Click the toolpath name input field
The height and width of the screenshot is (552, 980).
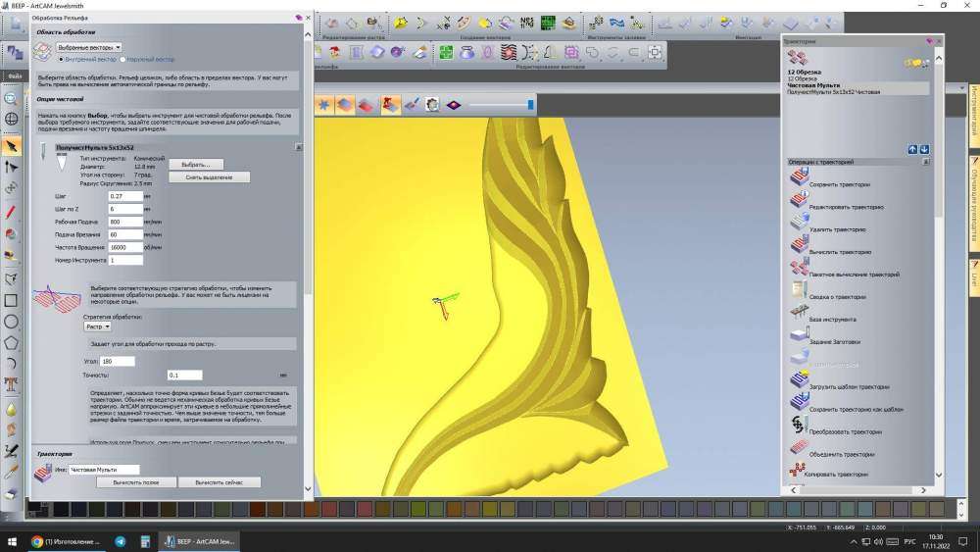coord(104,470)
